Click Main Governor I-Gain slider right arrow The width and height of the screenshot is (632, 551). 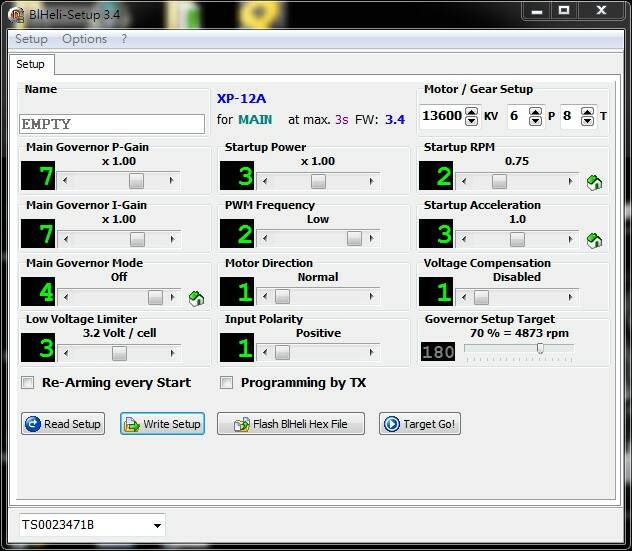[x=172, y=239]
